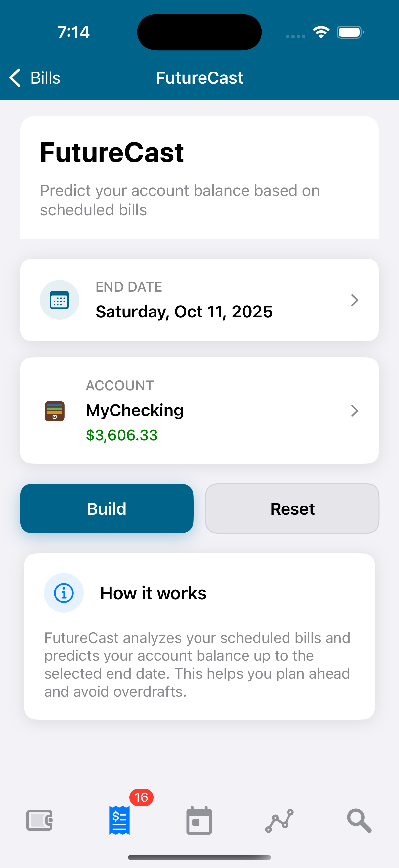
Task: Select the bills receipt tab
Action: click(x=119, y=820)
